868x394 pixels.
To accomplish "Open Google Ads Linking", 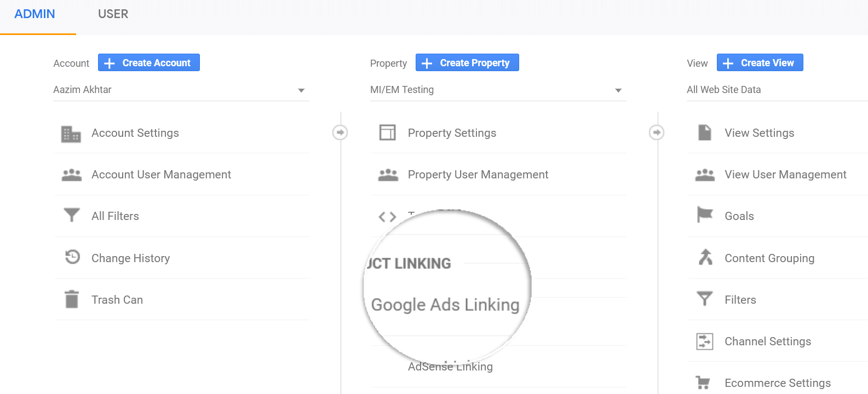I will click(445, 305).
